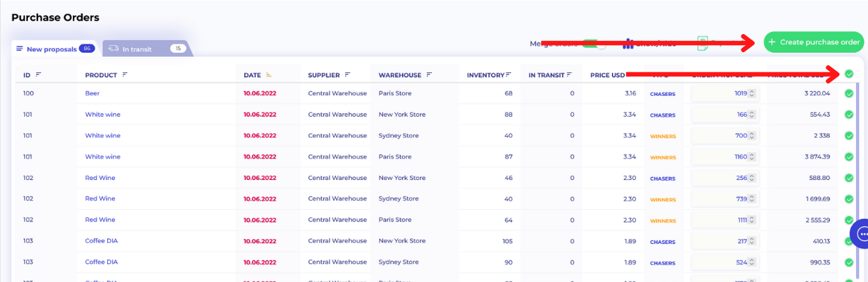
Task: Sort by Inventory column icon
Action: click(x=509, y=75)
